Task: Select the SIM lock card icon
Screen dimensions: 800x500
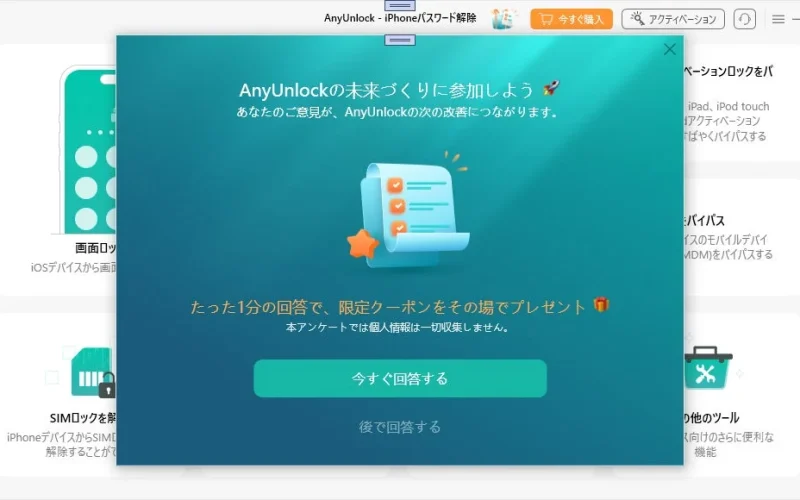Action: 92,372
